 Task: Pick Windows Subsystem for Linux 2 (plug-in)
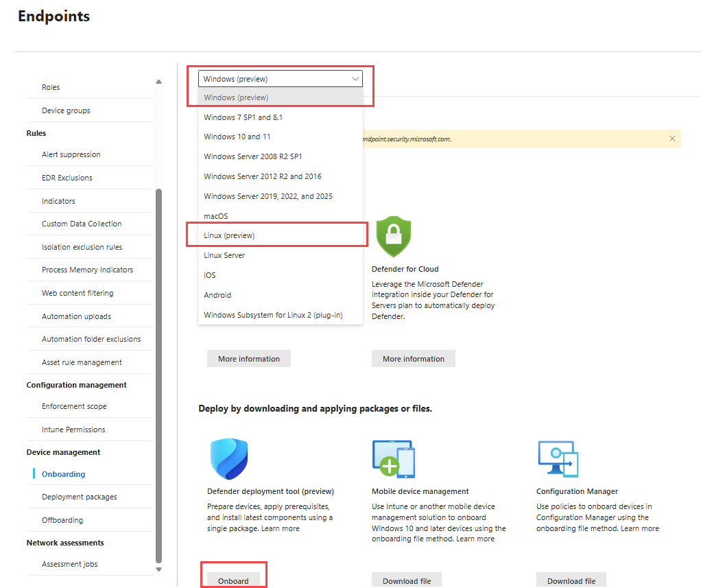click(x=273, y=315)
